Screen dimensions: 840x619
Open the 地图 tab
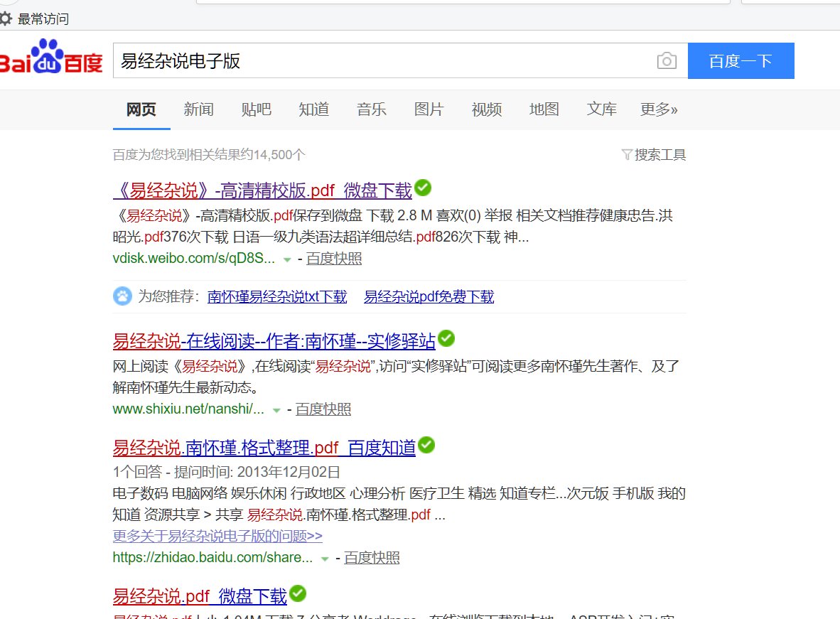(544, 110)
